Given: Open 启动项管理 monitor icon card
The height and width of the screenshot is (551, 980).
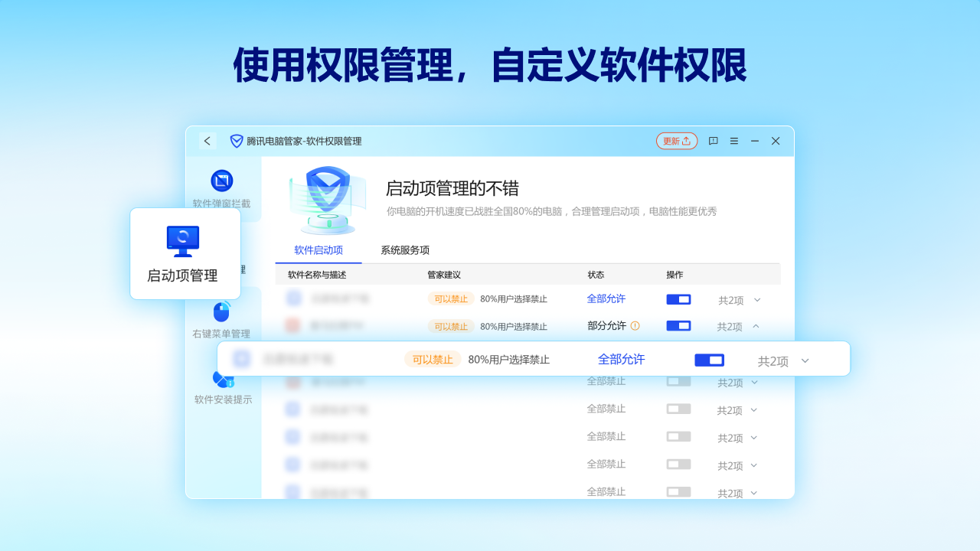Looking at the screenshot, I should tap(183, 241).
